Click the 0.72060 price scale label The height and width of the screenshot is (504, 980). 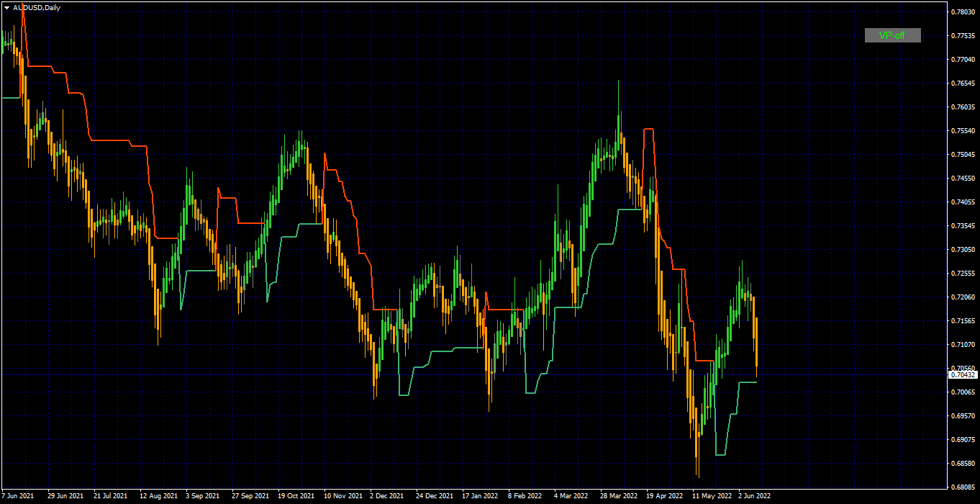962,297
